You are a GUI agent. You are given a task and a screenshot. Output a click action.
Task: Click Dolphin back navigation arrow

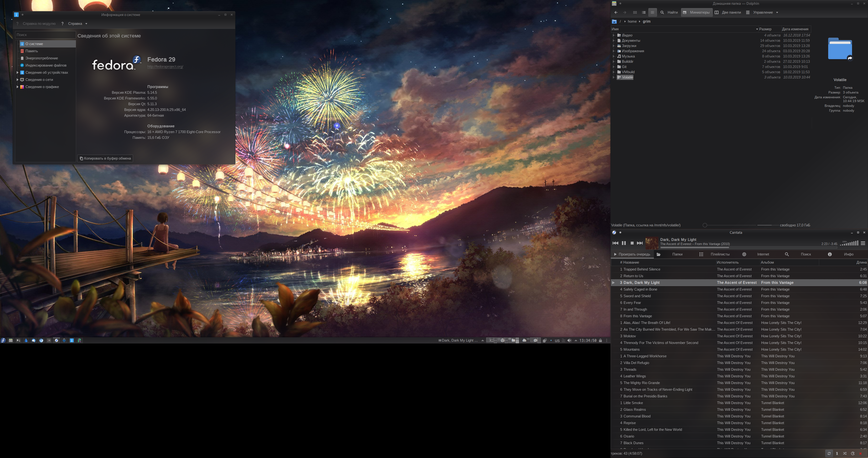click(616, 12)
